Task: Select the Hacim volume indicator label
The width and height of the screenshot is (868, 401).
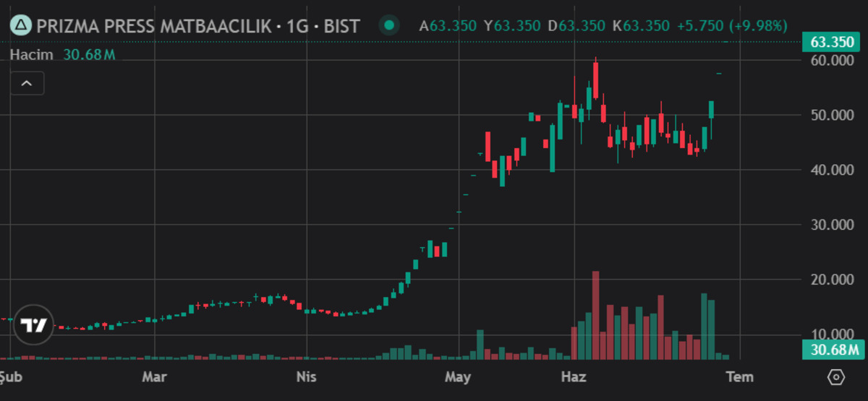Action: [33, 54]
